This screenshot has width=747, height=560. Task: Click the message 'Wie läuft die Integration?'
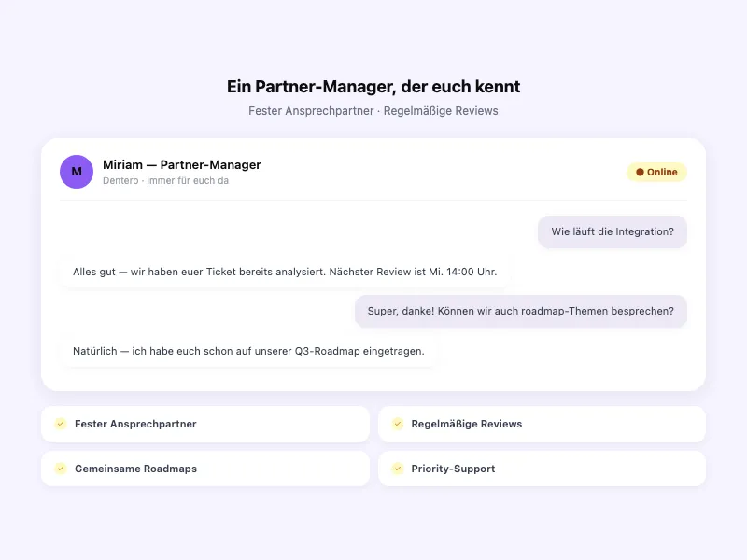[613, 231]
